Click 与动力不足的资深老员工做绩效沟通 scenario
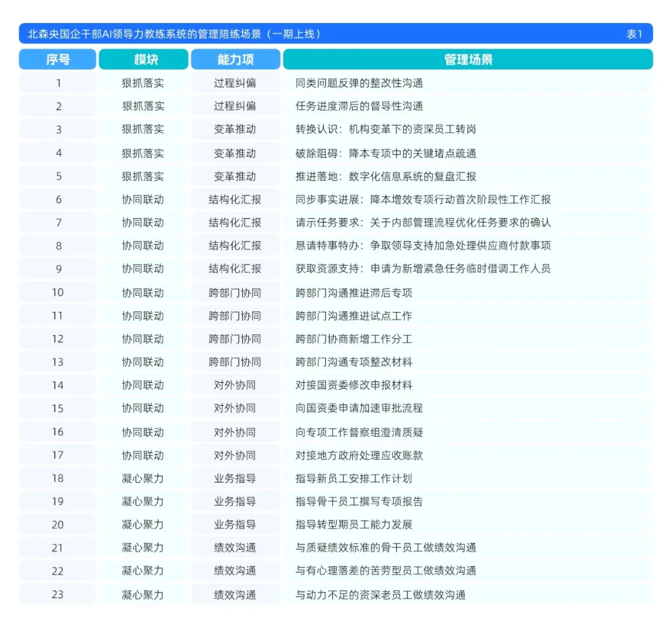The image size is (672, 627). tap(381, 595)
